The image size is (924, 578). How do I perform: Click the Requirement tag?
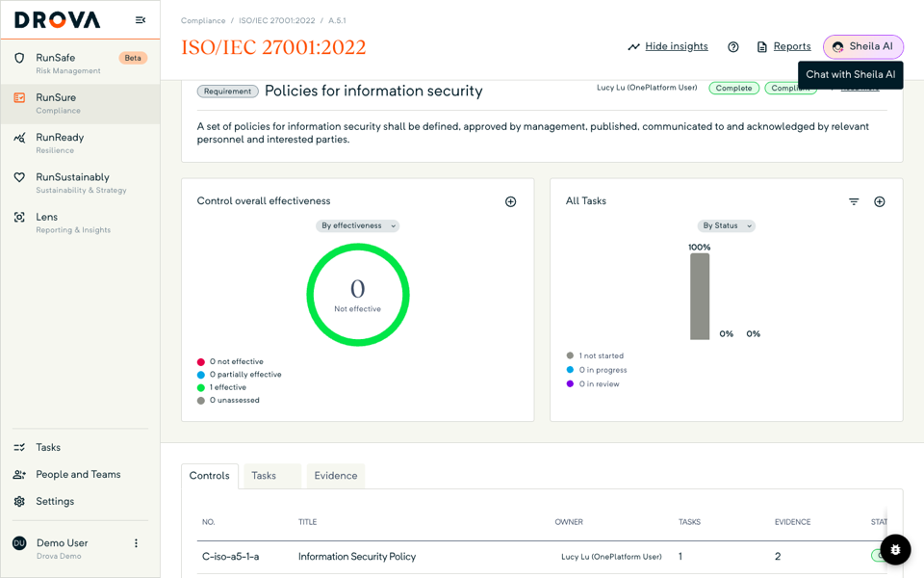[x=227, y=92]
